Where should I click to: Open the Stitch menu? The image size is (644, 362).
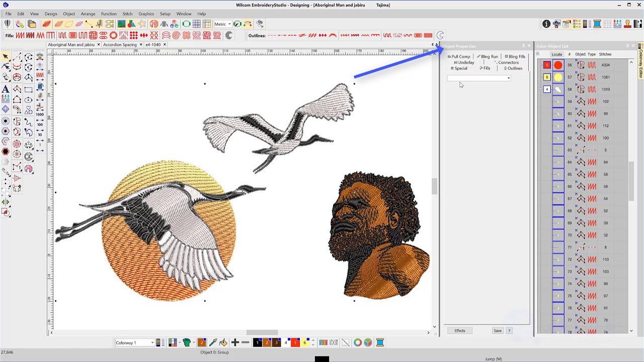pyautogui.click(x=127, y=14)
